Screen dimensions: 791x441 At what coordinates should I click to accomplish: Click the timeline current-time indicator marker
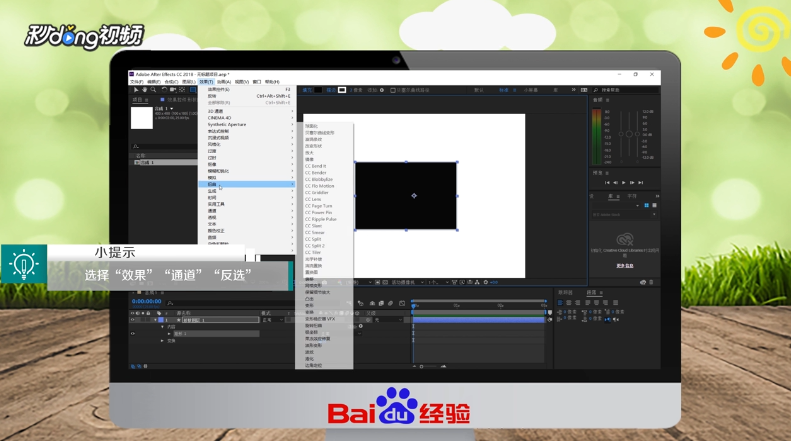tap(414, 305)
